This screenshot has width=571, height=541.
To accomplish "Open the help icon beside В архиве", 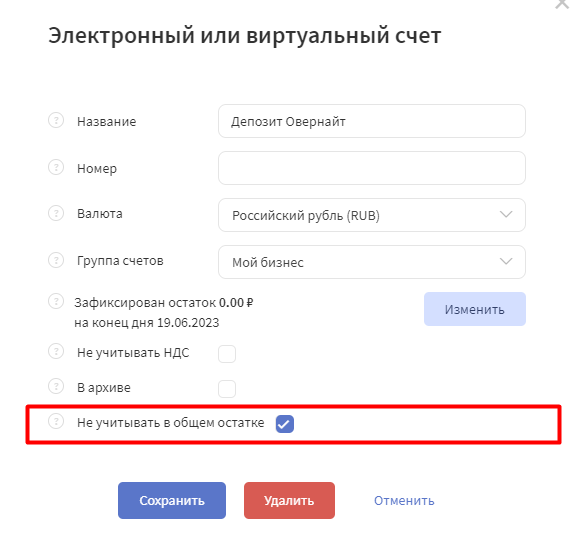I will (56, 386).
